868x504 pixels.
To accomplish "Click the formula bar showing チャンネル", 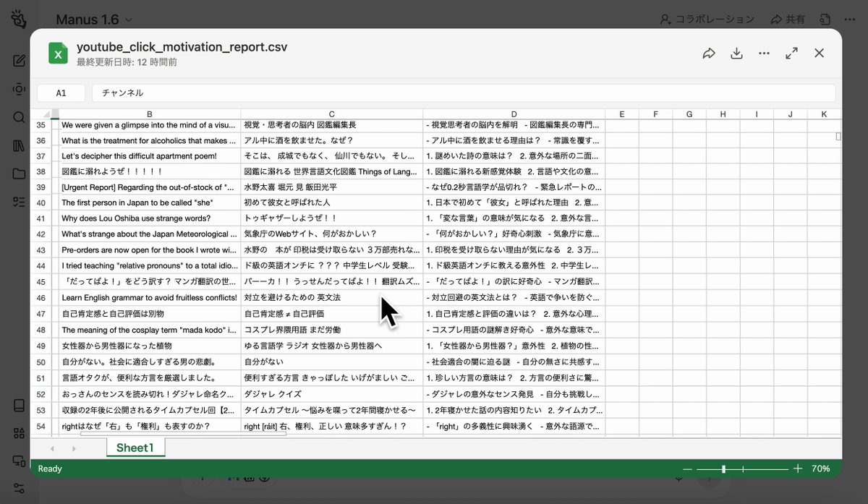I will (463, 93).
